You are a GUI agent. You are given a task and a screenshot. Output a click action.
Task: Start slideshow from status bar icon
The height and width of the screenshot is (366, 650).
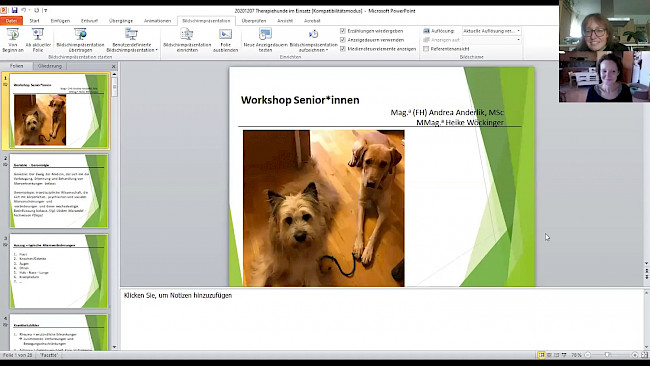(x=564, y=355)
